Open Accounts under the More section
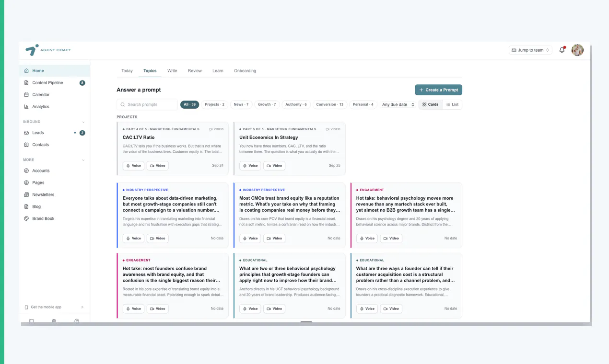The image size is (609, 364). point(54,171)
